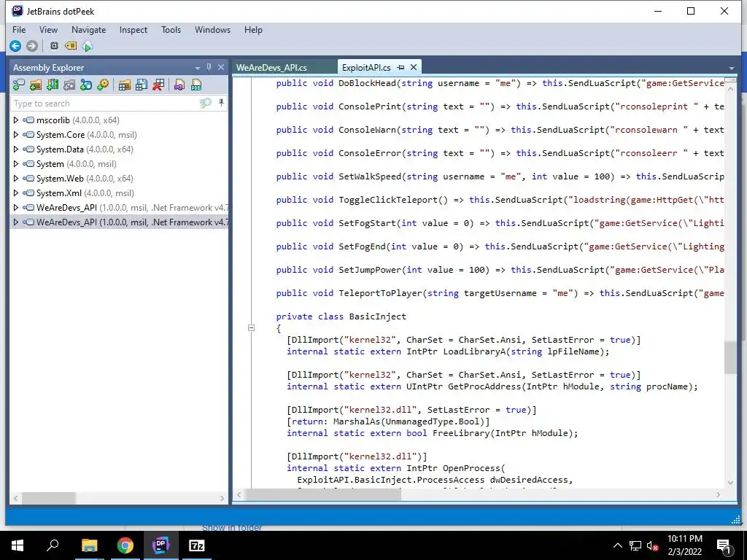747x560 pixels.
Task: Toggle the metadata tokens tag icon
Action: [71, 46]
